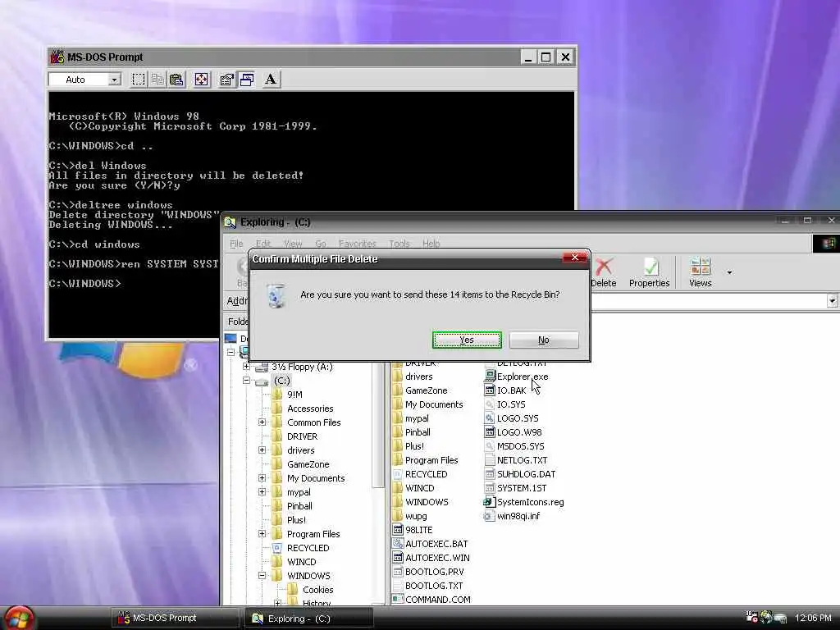Expand Program Files tree node
This screenshot has width=840, height=630.
point(262,533)
